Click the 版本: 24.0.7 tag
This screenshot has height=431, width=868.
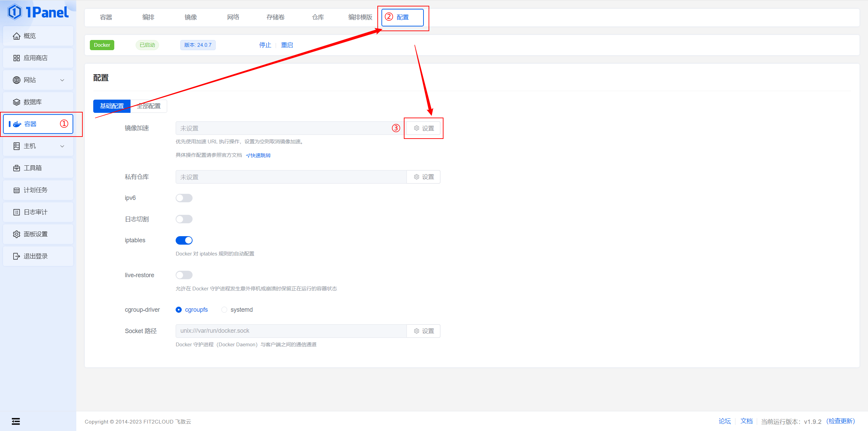198,45
